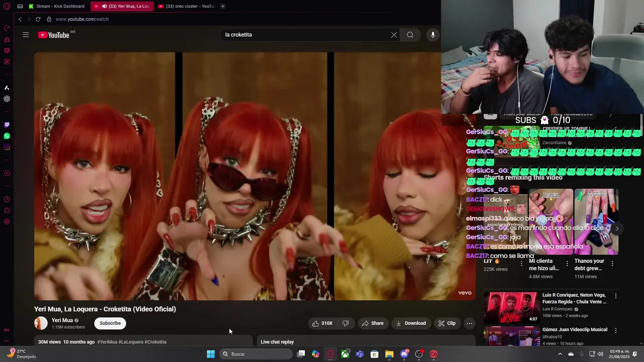Open Chula Vente video title
This screenshot has height=362, width=644.
[574, 298]
